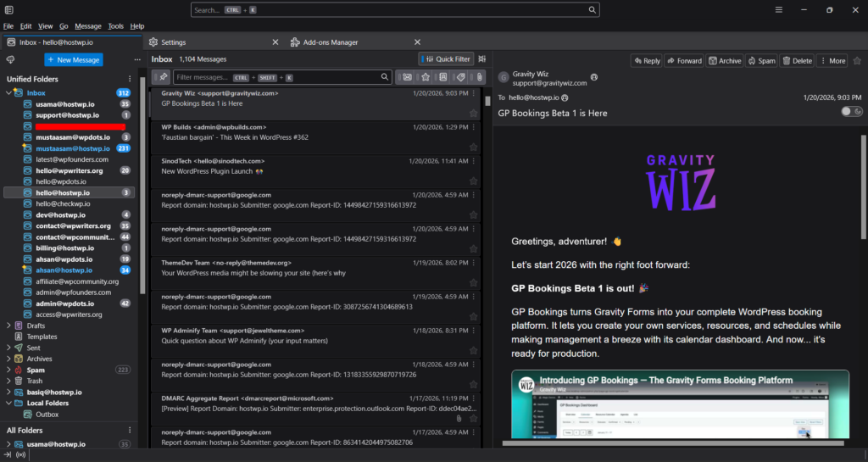This screenshot has height=462, width=868.
Task: Open All Folders options kebab menu
Action: coord(130,430)
